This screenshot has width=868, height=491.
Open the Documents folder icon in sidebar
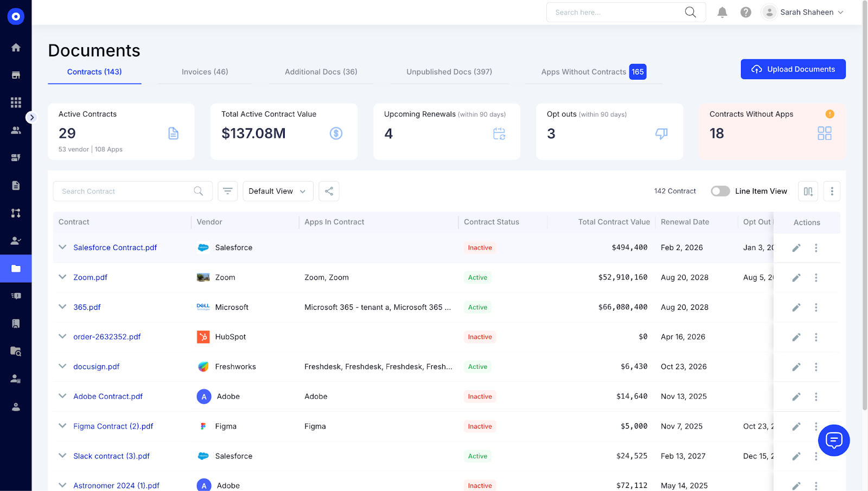click(16, 268)
